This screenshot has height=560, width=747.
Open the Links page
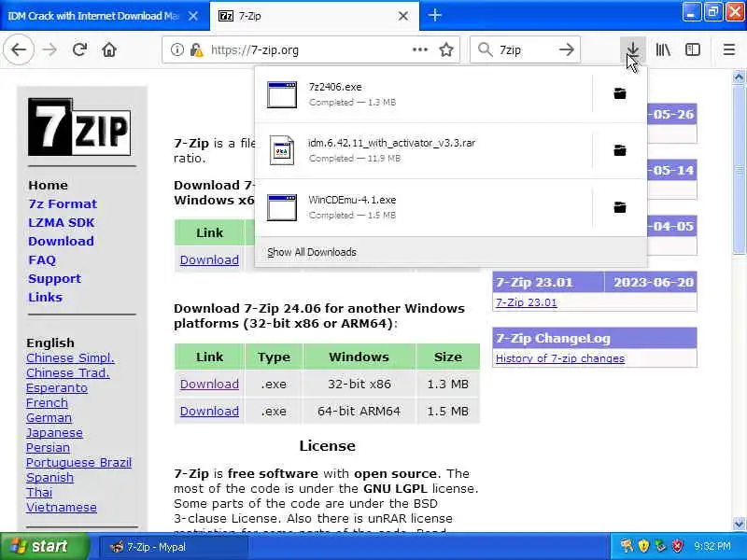(x=45, y=297)
